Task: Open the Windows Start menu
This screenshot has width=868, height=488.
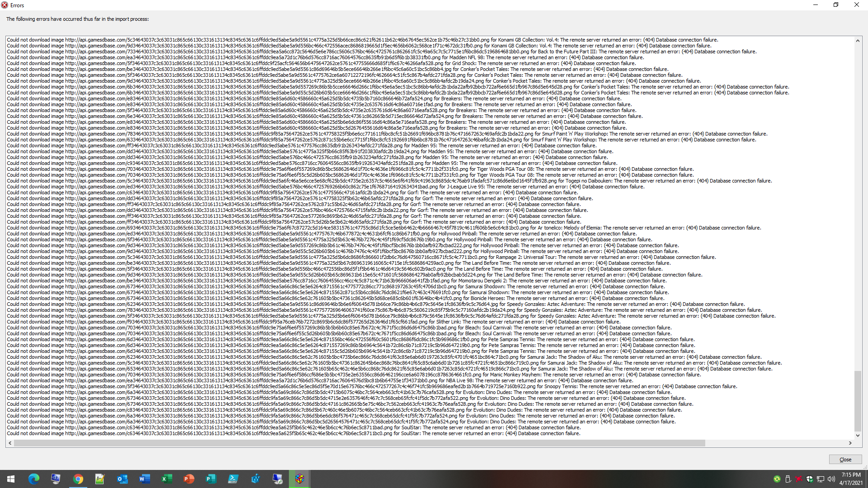Action: [11, 479]
